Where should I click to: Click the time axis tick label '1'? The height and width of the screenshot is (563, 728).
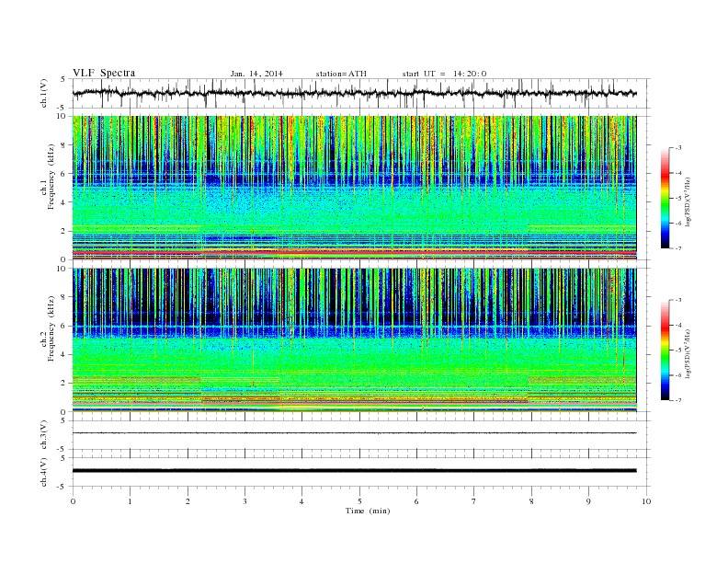coord(130,501)
